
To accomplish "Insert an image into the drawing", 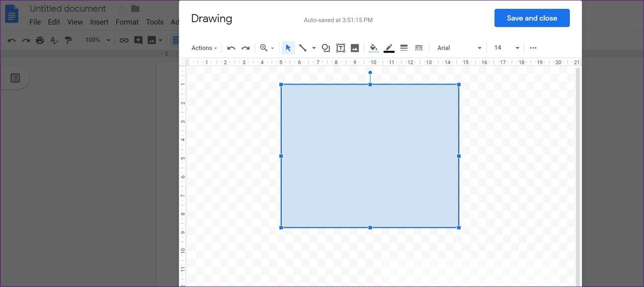I will click(355, 48).
